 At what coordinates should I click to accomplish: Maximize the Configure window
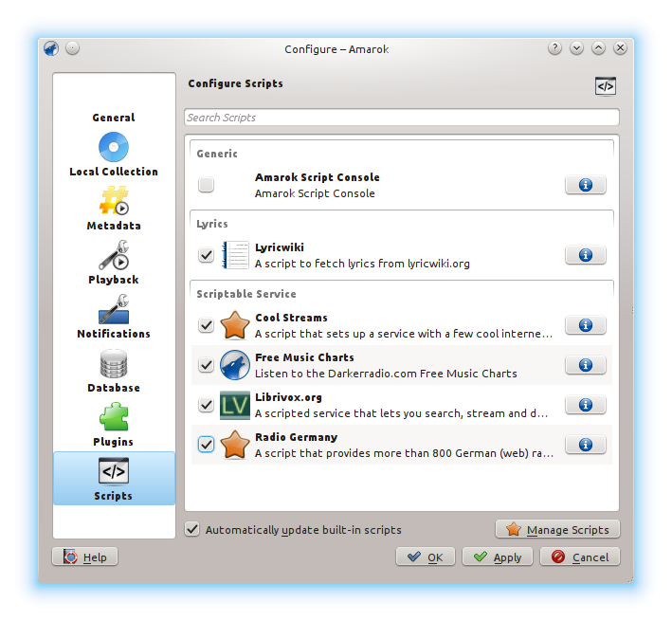click(598, 48)
